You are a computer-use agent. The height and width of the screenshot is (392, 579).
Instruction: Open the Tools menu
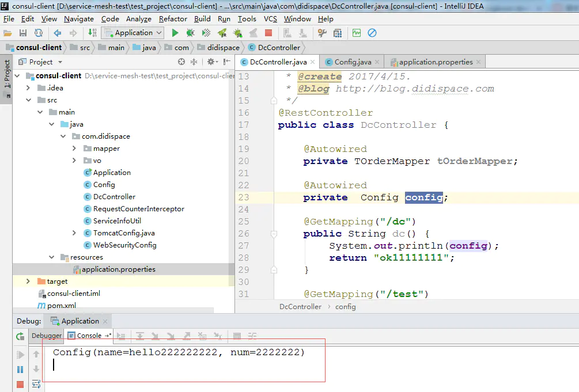point(247,19)
